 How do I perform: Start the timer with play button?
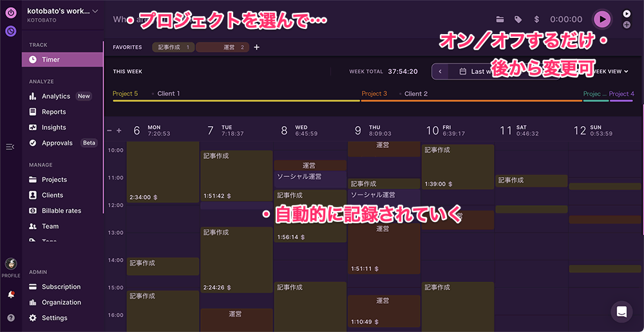click(602, 19)
